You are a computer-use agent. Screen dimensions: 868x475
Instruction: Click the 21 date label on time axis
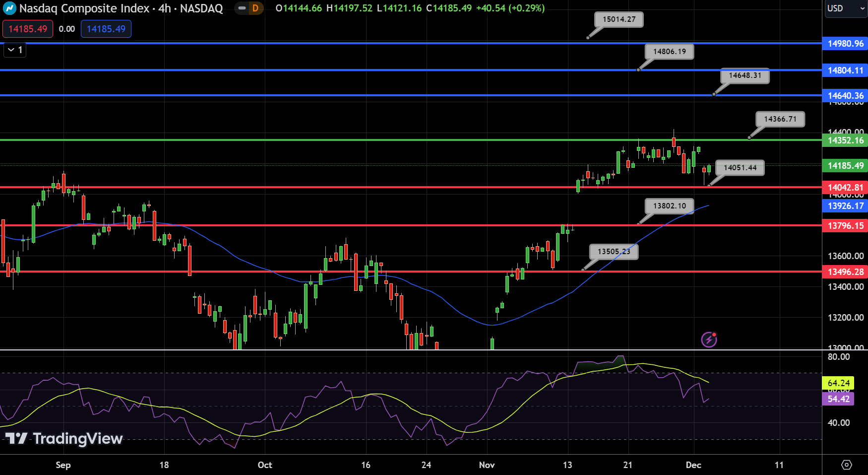(628, 465)
